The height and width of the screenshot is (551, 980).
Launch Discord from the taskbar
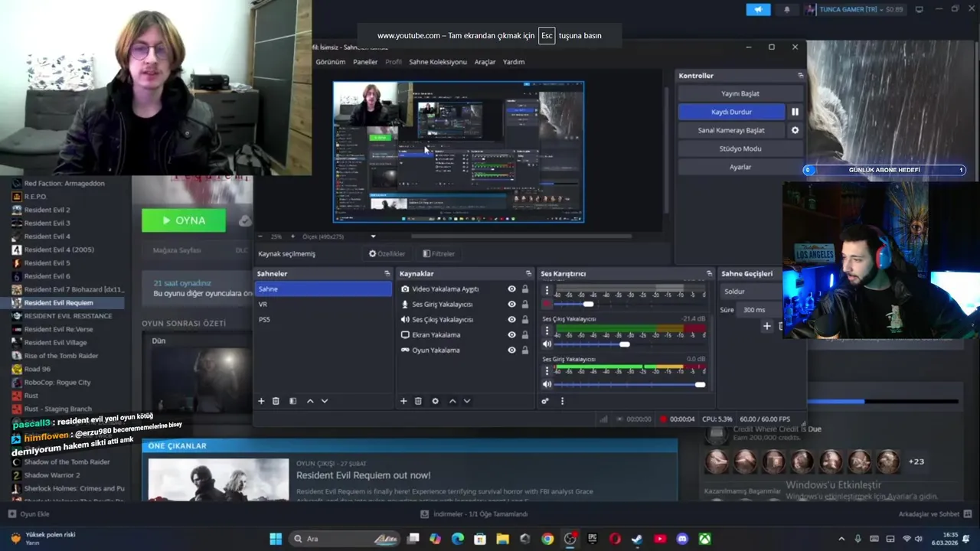(682, 539)
